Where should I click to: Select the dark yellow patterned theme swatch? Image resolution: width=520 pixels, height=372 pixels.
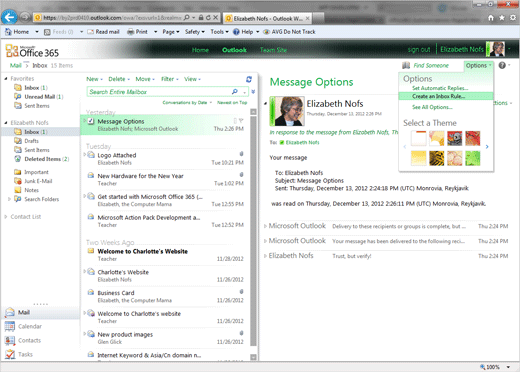[x=437, y=158]
